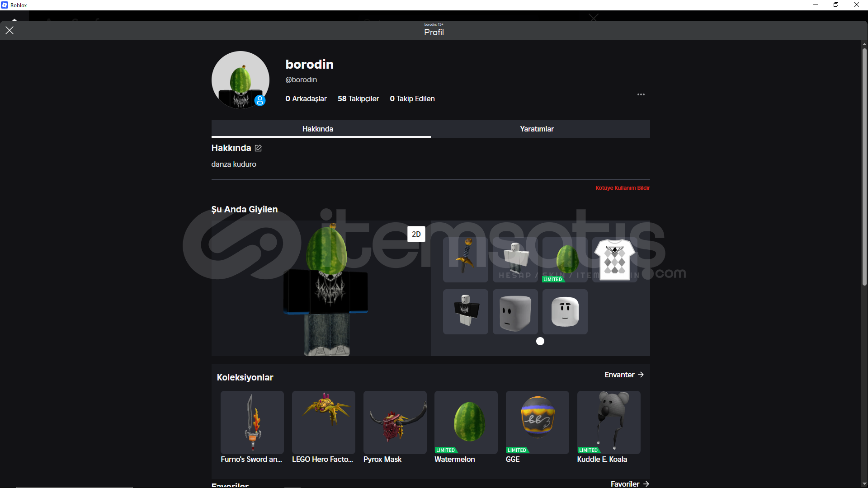
Task: Click the Kötüye Kullanım Bildir report link
Action: tap(623, 188)
